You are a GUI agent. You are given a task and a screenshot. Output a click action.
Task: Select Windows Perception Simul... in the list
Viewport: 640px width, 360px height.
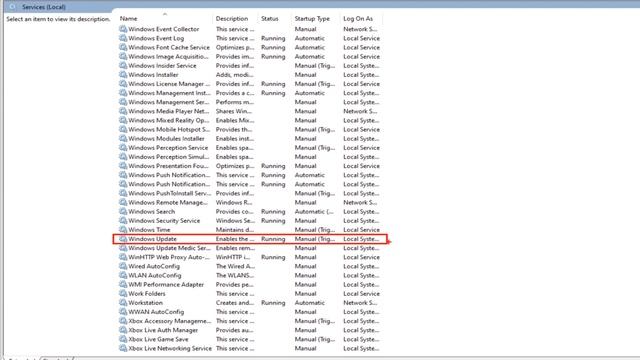tap(169, 157)
